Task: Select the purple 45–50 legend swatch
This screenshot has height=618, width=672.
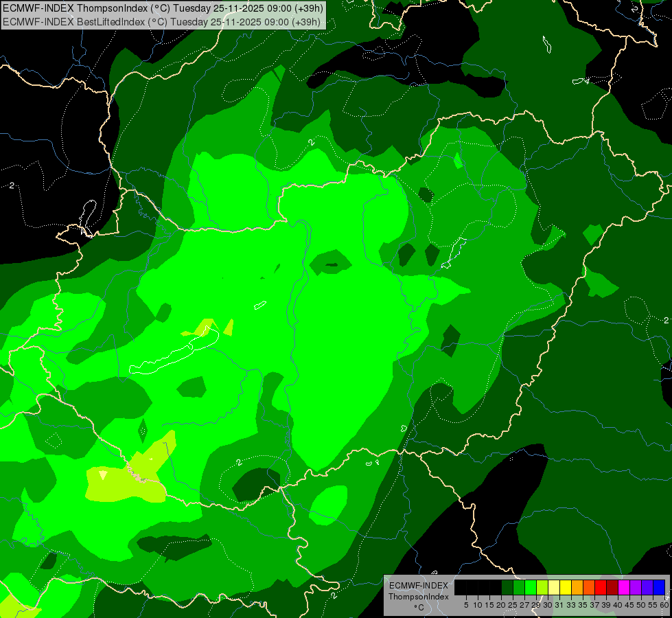Action: pos(636,587)
